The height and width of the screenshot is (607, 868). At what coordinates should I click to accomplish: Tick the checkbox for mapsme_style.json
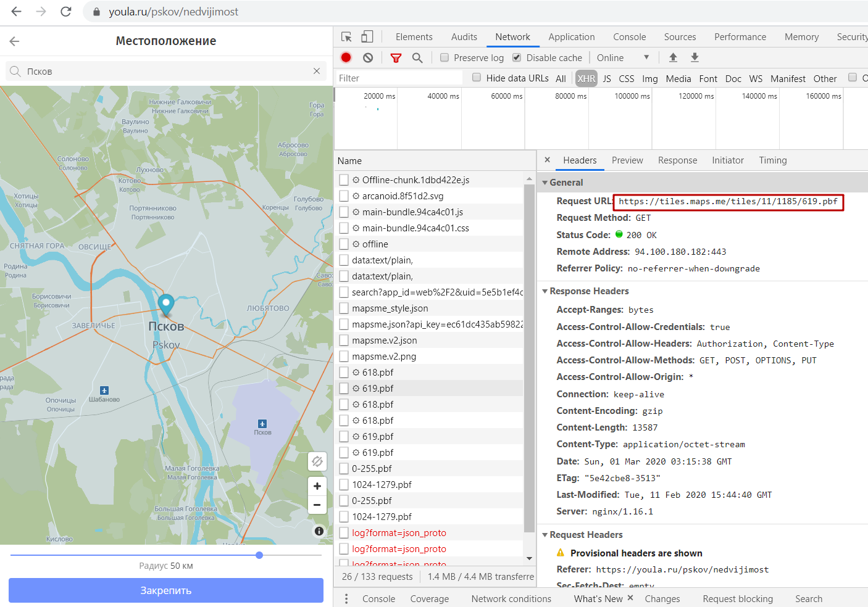[x=344, y=308]
